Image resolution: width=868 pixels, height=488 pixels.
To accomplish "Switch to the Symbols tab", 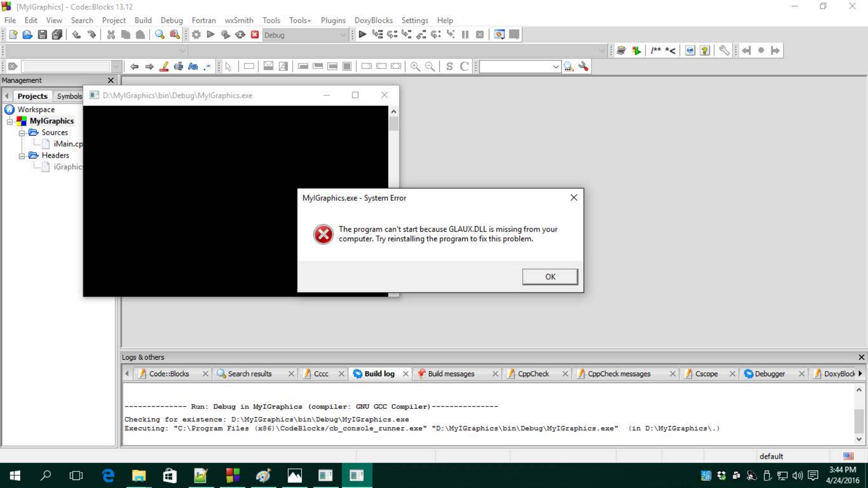I will coord(69,96).
